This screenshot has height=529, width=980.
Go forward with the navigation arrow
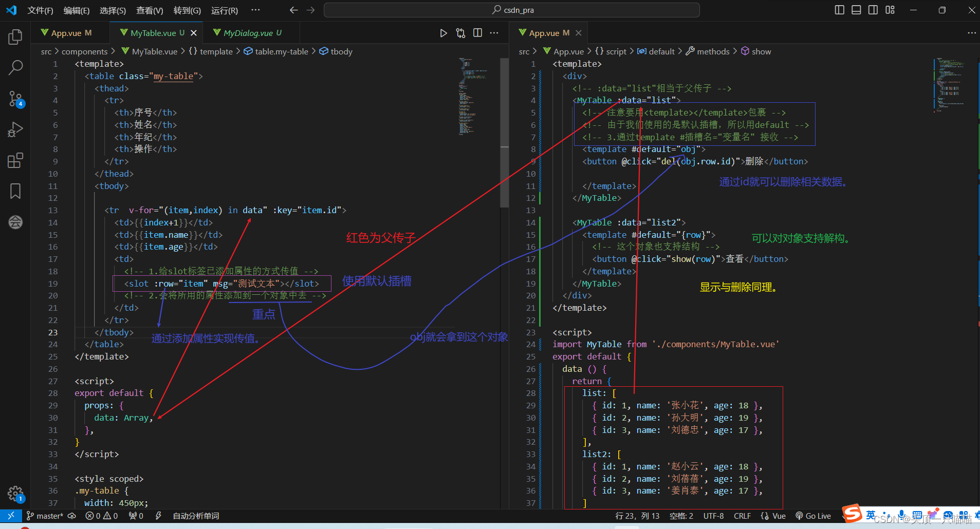(310, 10)
